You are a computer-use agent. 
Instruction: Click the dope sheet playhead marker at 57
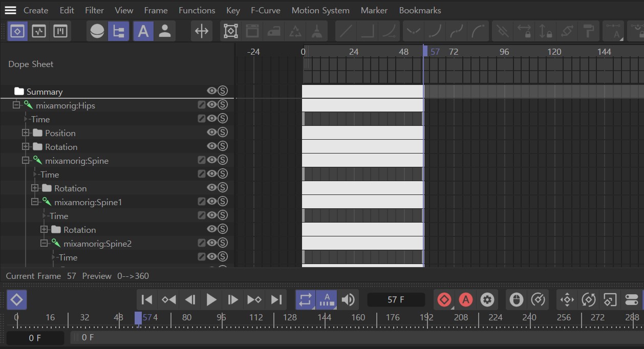425,51
